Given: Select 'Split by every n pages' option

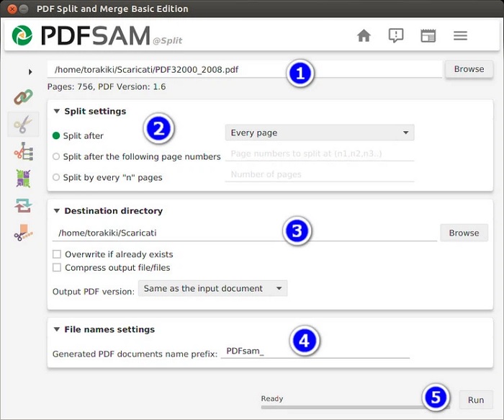Looking at the screenshot, I should (x=57, y=177).
